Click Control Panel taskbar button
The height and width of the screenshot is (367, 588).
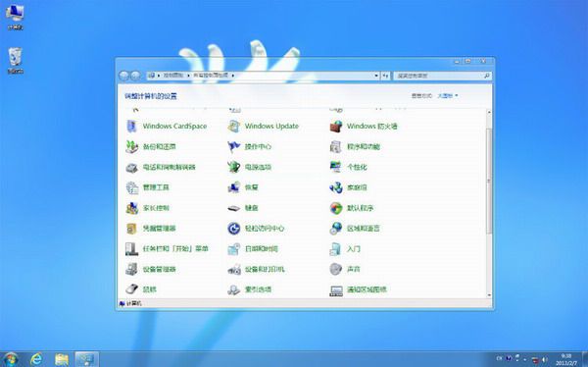86,359
